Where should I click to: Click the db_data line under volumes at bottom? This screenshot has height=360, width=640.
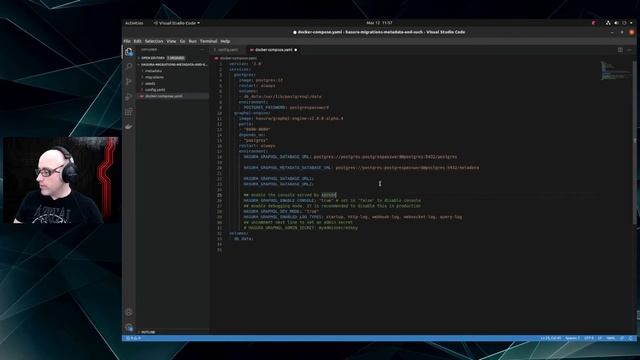tap(244, 239)
